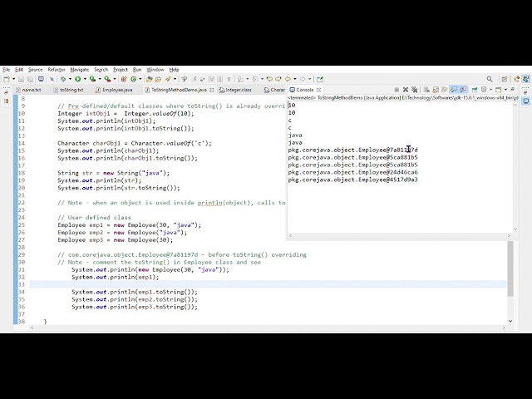Click the New file toolbar icon
The image size is (532, 399).
coord(7,79)
